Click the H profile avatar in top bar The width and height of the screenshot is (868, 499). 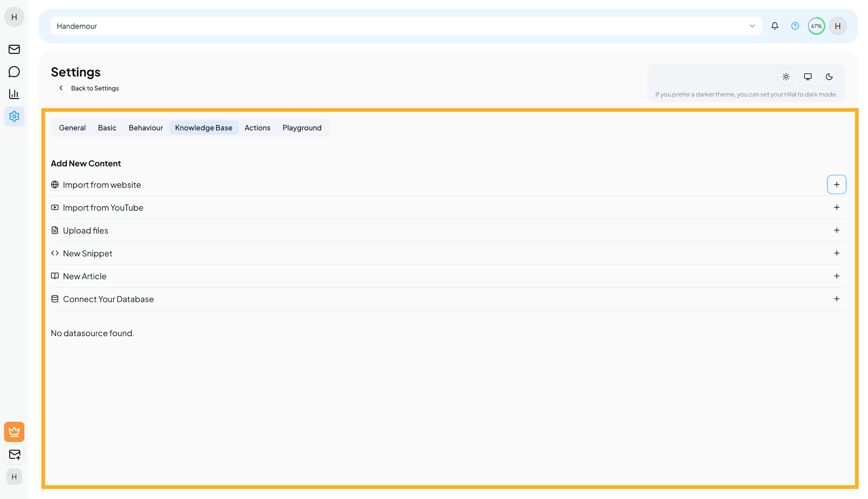pyautogui.click(x=838, y=26)
